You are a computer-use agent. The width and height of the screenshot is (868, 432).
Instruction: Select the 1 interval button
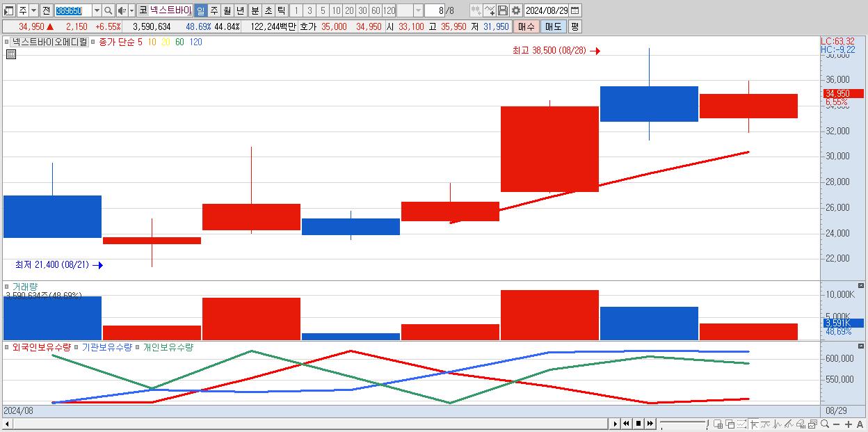[x=296, y=10]
